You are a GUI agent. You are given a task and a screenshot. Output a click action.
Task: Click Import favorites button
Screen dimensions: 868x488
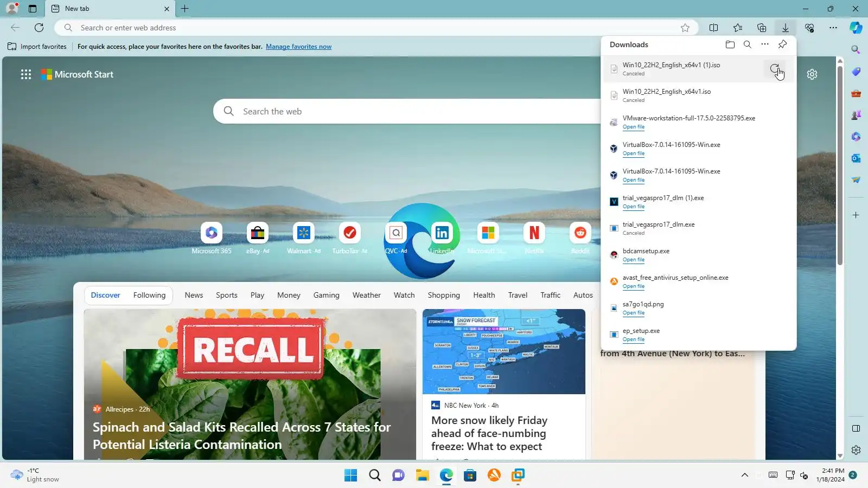(37, 47)
